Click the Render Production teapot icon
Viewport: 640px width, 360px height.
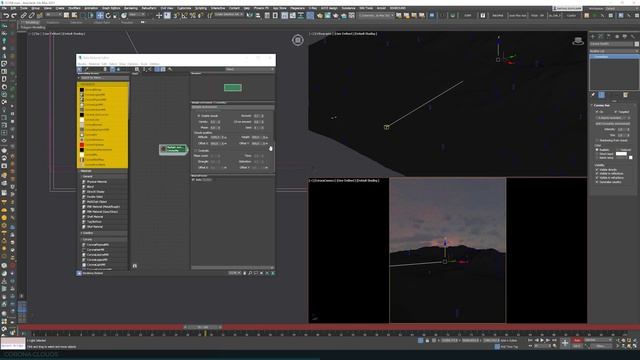[x=336, y=16]
